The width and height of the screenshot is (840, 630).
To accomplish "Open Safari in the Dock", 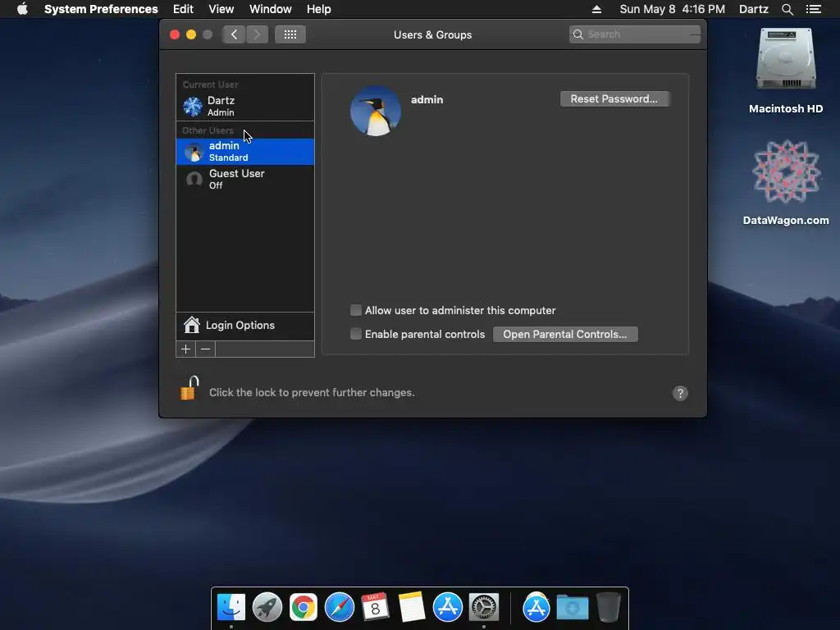I will [340, 607].
